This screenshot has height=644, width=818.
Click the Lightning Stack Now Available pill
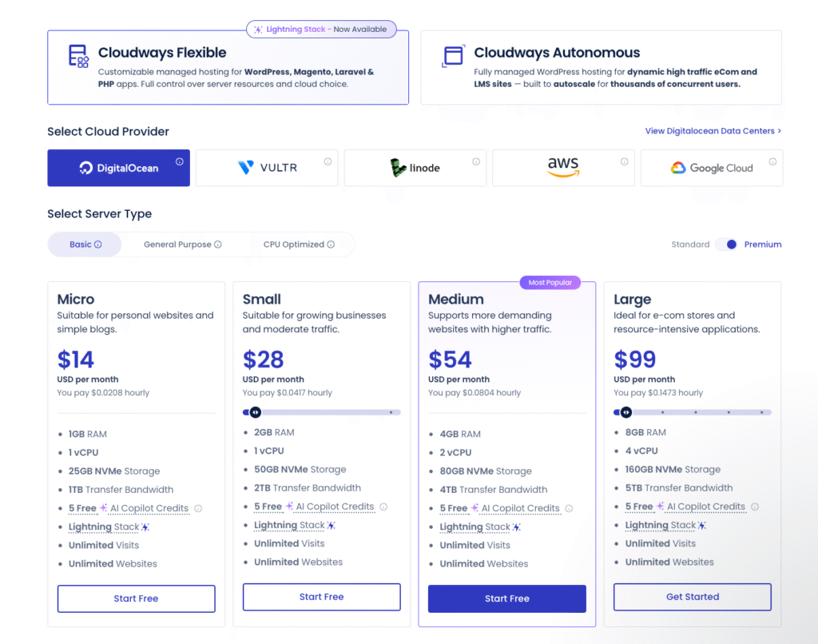coord(321,29)
